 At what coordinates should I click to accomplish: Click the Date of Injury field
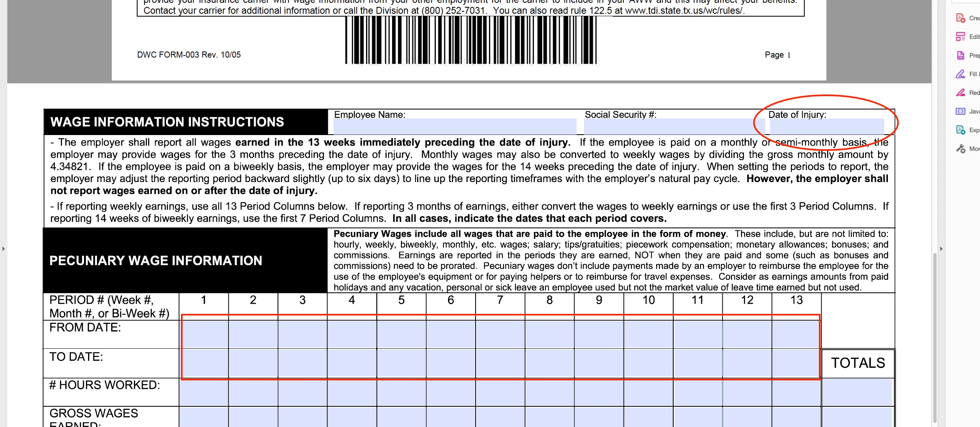827,126
